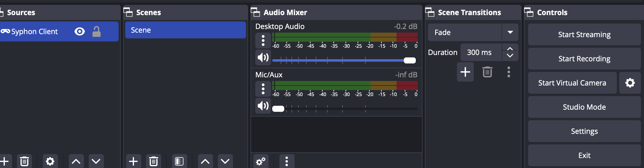Click the Desktop Audio volume slider handle
Viewport: 644px width, 168px height.
coord(410,60)
